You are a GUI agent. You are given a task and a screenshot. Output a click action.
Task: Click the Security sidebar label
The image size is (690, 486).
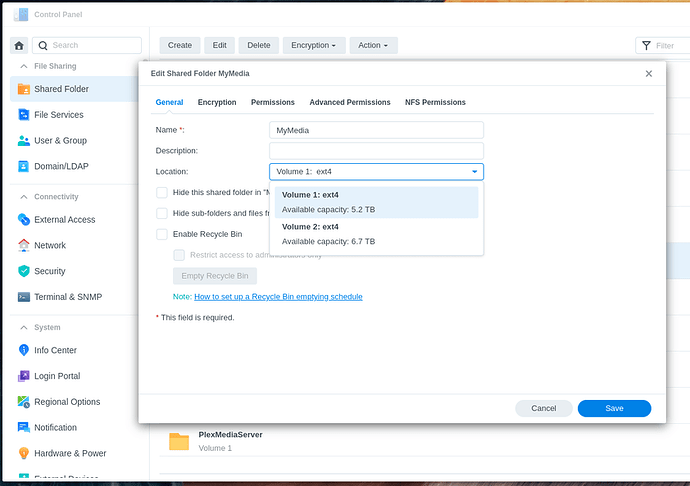coord(50,271)
